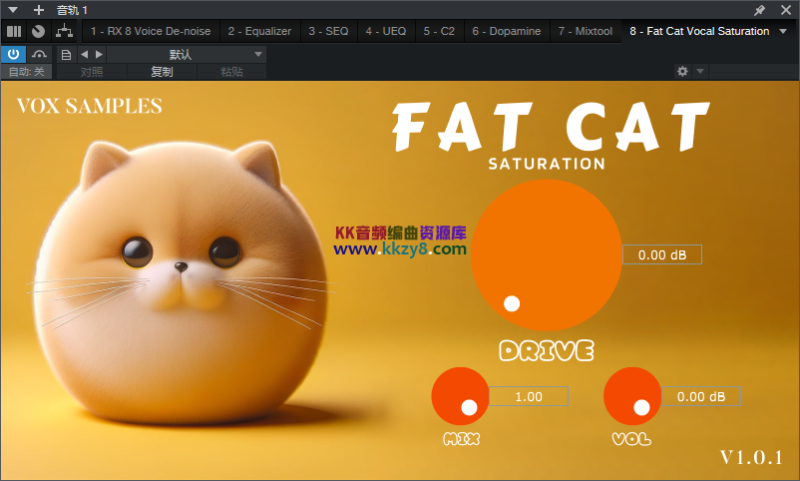Click the MIX value field 1.00

(529, 396)
